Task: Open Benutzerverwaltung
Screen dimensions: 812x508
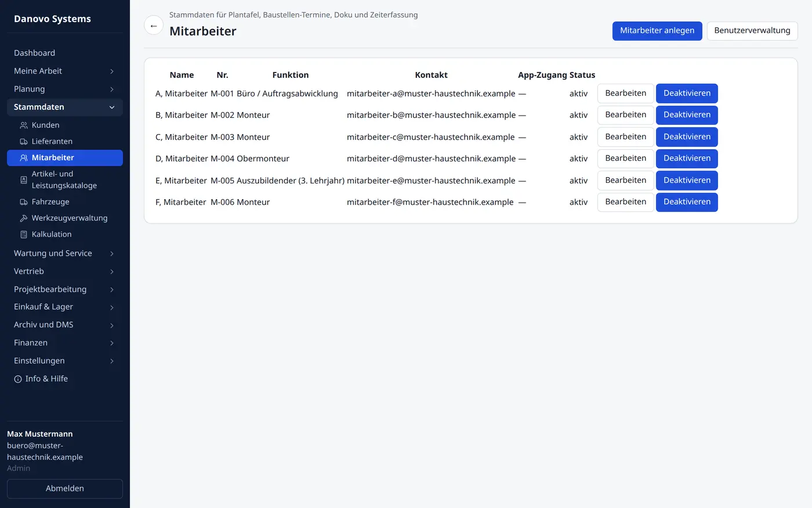Action: (x=752, y=31)
